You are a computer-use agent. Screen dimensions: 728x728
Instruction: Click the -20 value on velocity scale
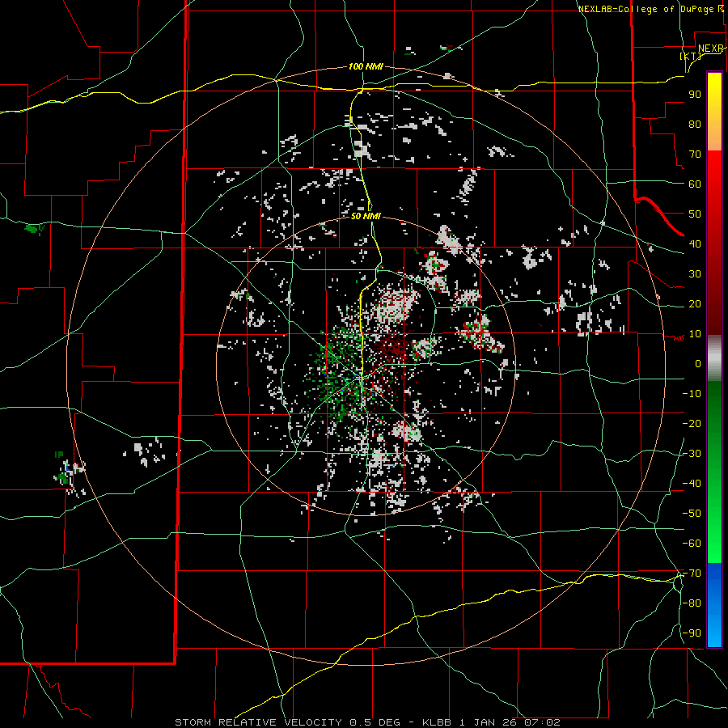(x=692, y=424)
